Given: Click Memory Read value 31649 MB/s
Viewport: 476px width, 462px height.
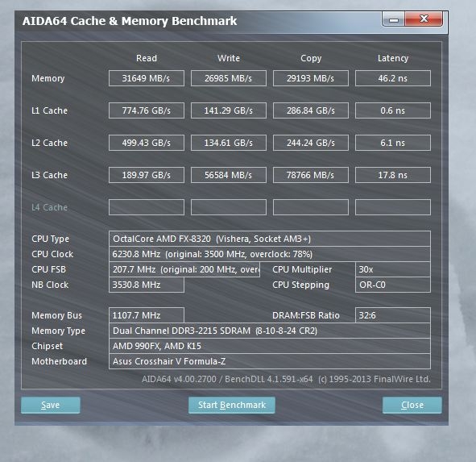Looking at the screenshot, I should pyautogui.click(x=147, y=78).
